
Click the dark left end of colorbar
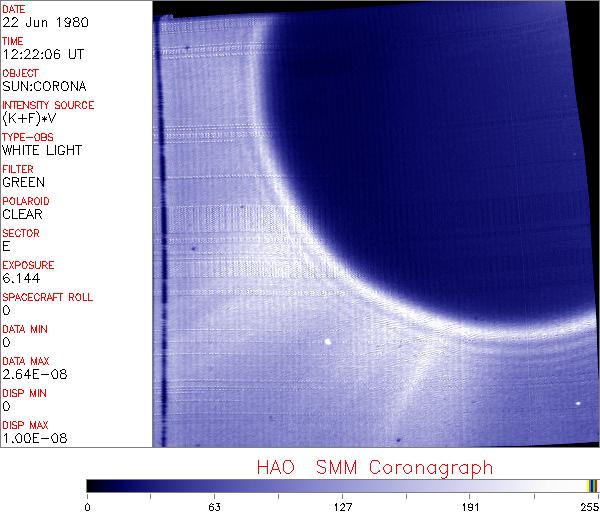pyautogui.click(x=93, y=487)
